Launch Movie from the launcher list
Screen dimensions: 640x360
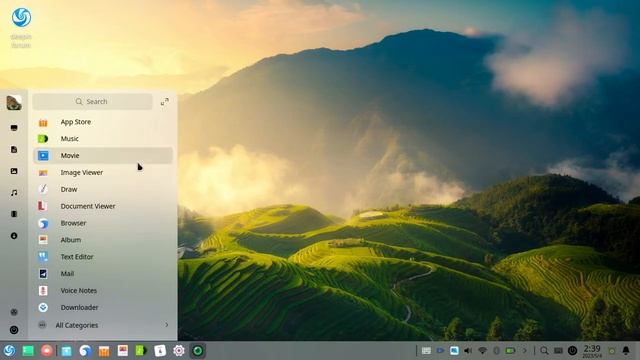tap(102, 156)
